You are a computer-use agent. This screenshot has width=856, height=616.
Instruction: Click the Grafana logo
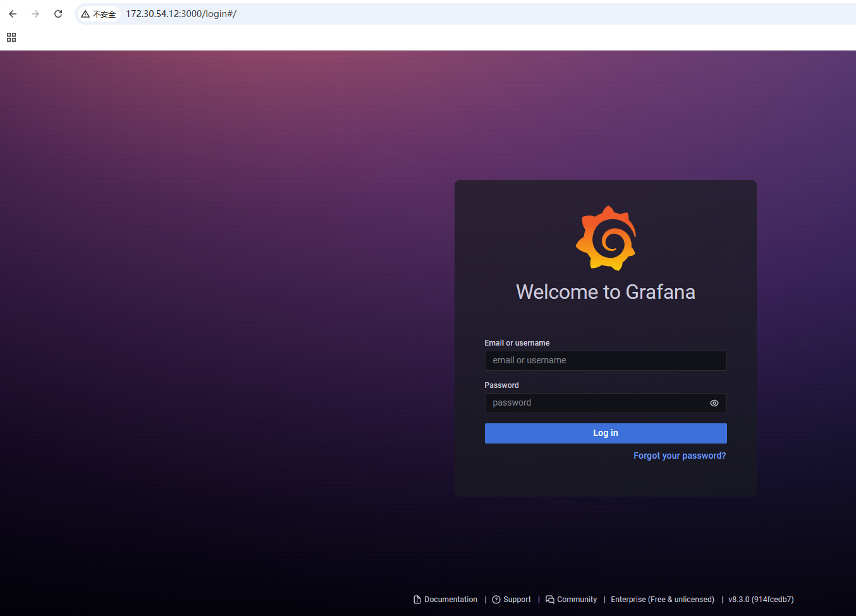(606, 238)
